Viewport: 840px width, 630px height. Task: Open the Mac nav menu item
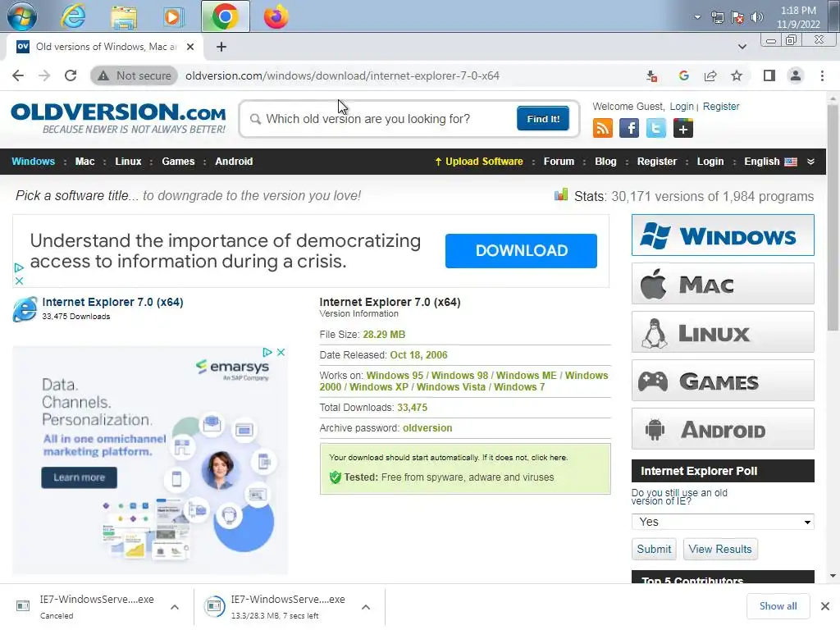(84, 162)
